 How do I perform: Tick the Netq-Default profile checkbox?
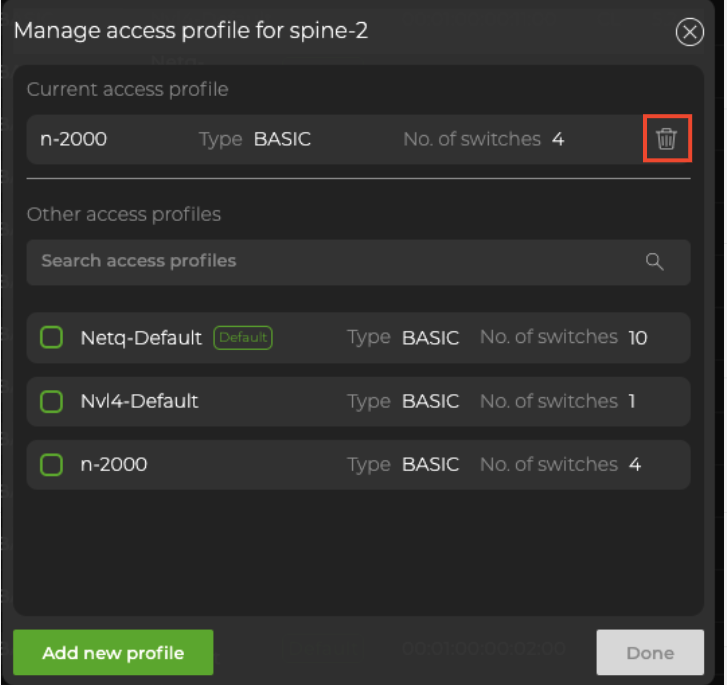pos(51,338)
